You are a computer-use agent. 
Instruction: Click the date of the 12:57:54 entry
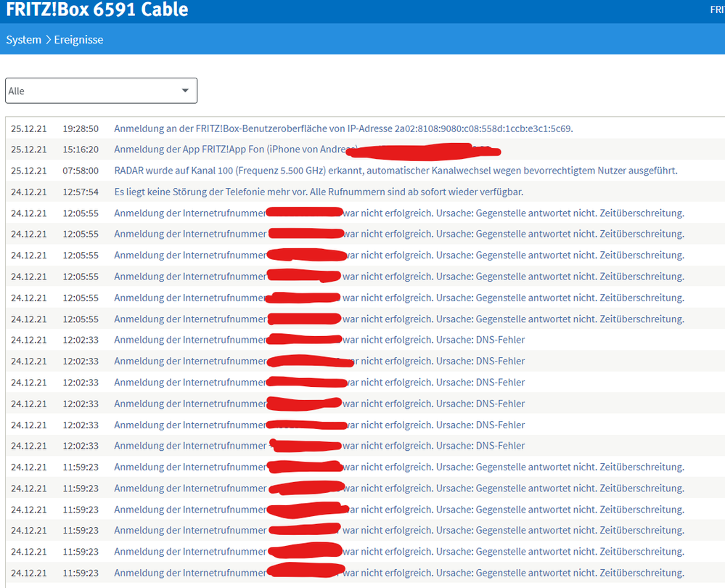point(29,192)
